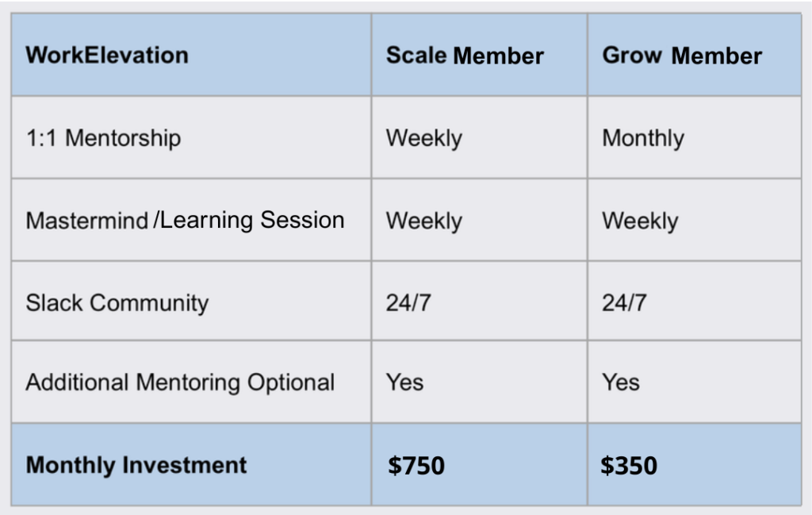The height and width of the screenshot is (515, 812).
Task: Click the word Session in Mastermind row
Action: click(x=302, y=220)
